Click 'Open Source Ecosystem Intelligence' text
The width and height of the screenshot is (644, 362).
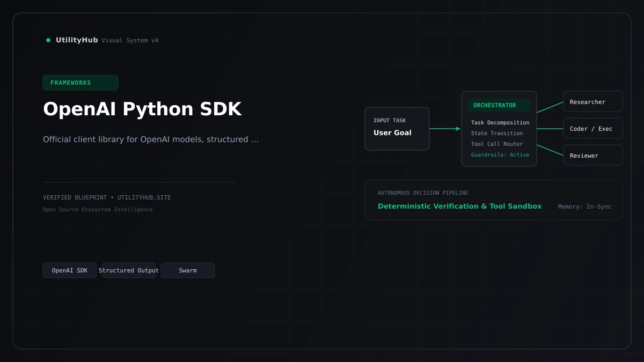tap(98, 210)
